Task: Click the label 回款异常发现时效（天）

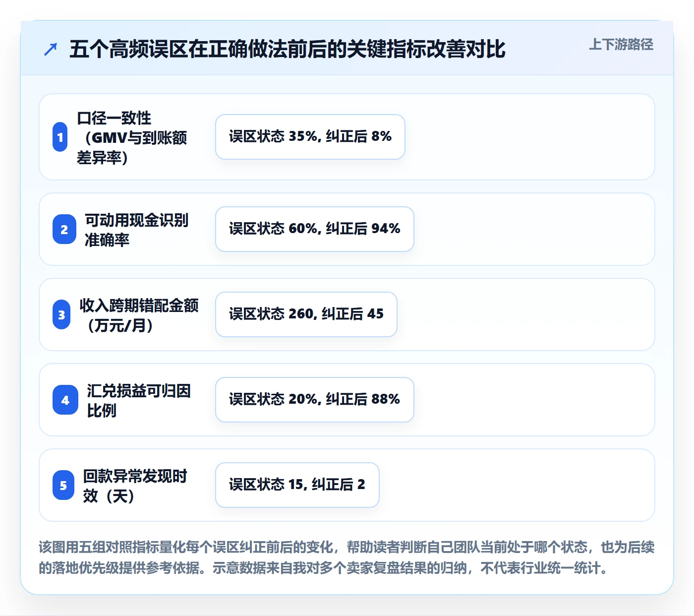Action: point(135,486)
